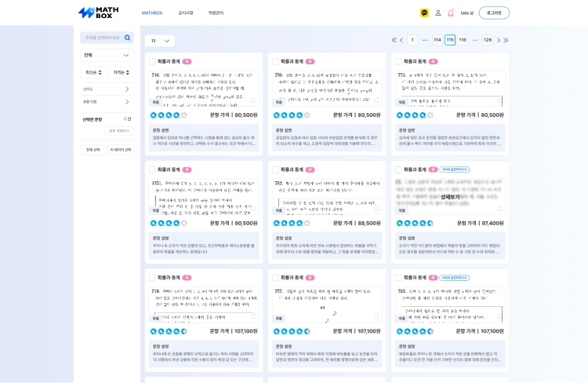Screen dimensions: 588x383
Task: Bookmark the 88,500원 problem card
Action: pyautogui.click(x=376, y=209)
